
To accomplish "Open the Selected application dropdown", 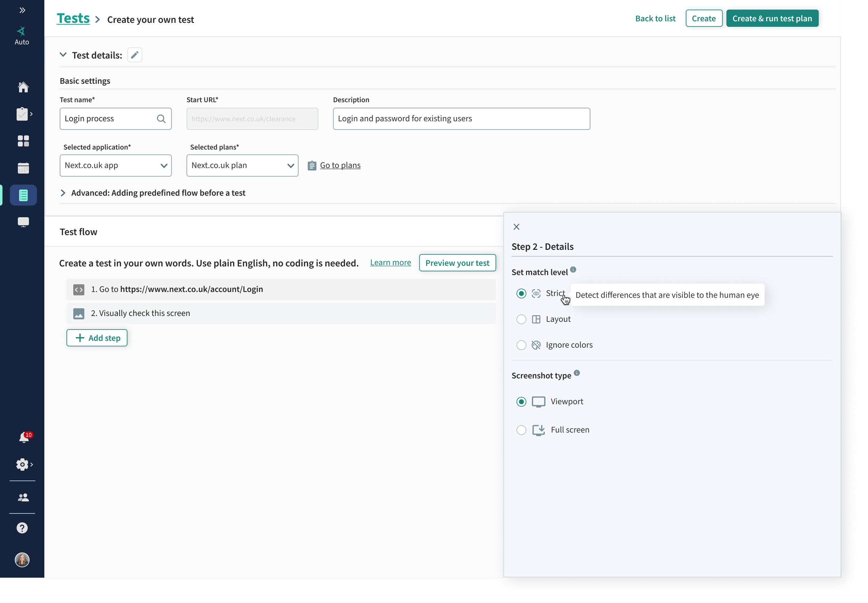I will coord(116,165).
